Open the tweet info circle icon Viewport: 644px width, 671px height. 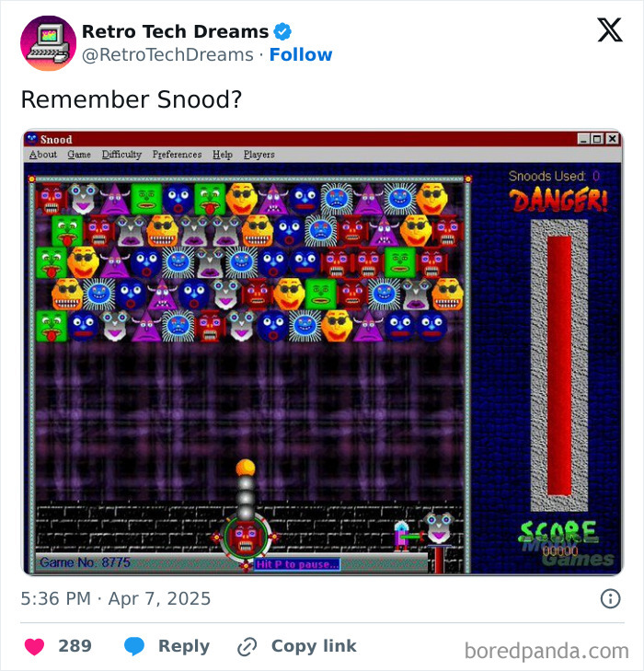[x=610, y=598]
